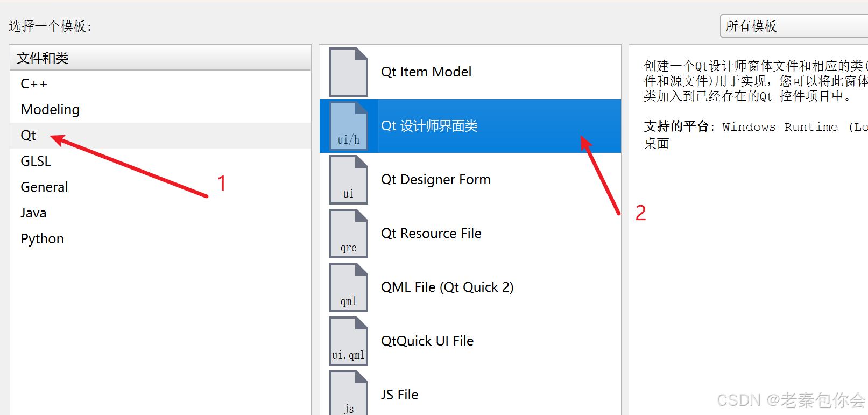Click the Qt Item Model file icon
The width and height of the screenshot is (868, 415).
pyautogui.click(x=349, y=72)
